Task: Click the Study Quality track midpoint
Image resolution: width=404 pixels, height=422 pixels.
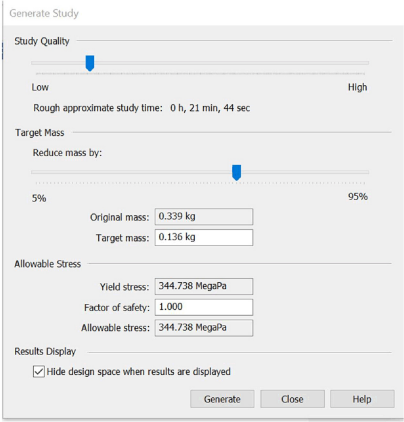Action: pos(200,63)
